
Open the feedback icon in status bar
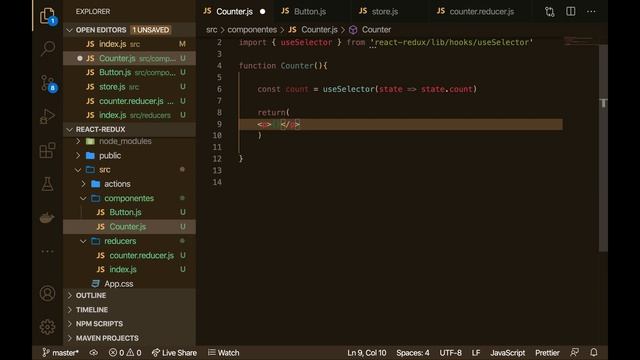coord(575,352)
